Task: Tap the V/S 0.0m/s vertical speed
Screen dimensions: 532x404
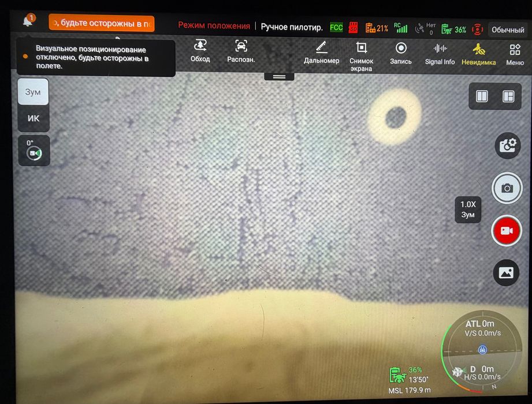Action: [x=482, y=333]
